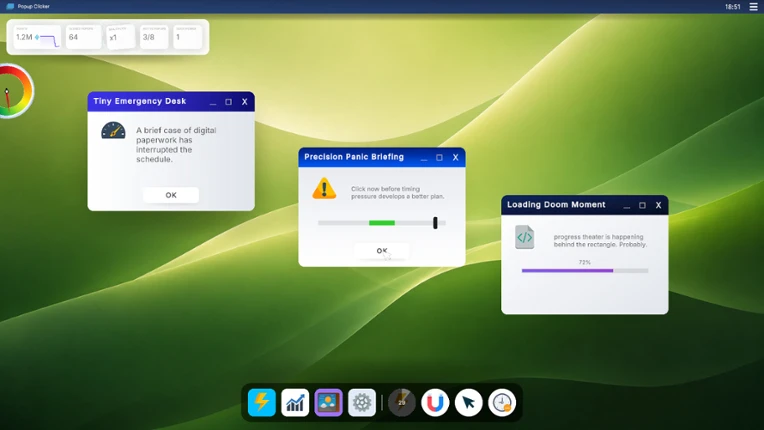The height and width of the screenshot is (430, 764).
Task: Open the wallpaper picture app in the dock
Action: pyautogui.click(x=328, y=402)
